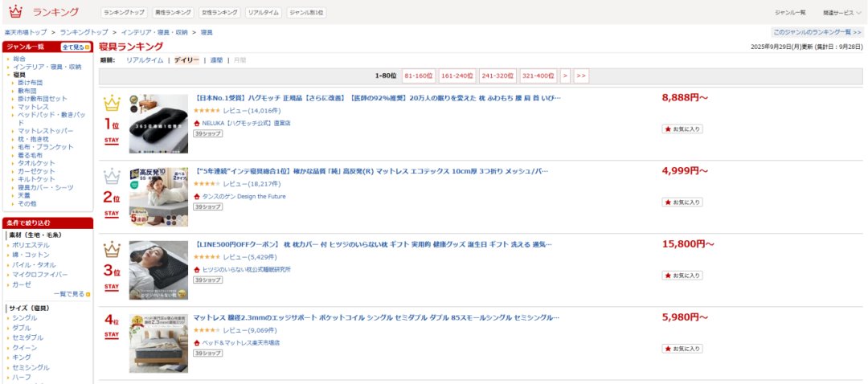Go to ranks 241-320位
The height and width of the screenshot is (384, 868).
[x=497, y=76]
